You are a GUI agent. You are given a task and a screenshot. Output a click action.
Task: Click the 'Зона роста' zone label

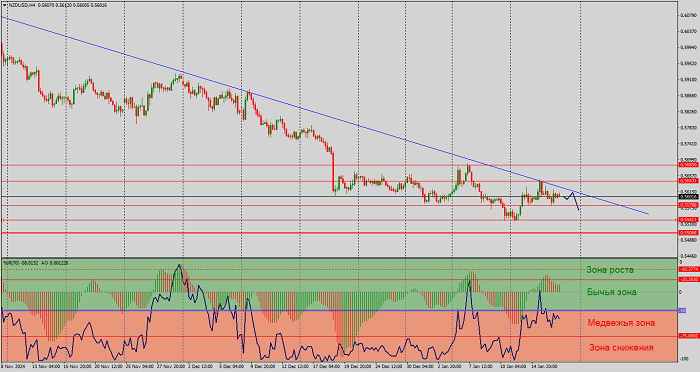610,270
